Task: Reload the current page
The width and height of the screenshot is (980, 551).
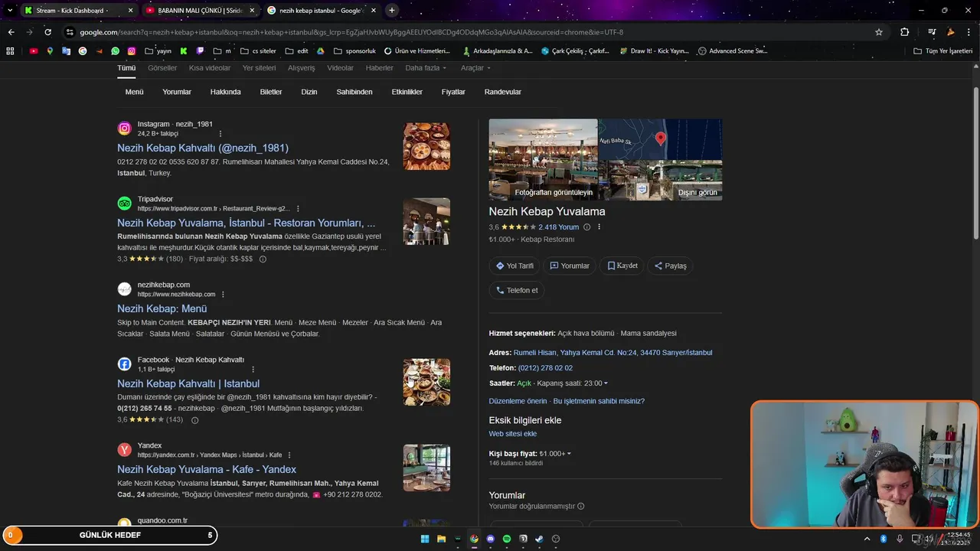Action: click(x=48, y=32)
